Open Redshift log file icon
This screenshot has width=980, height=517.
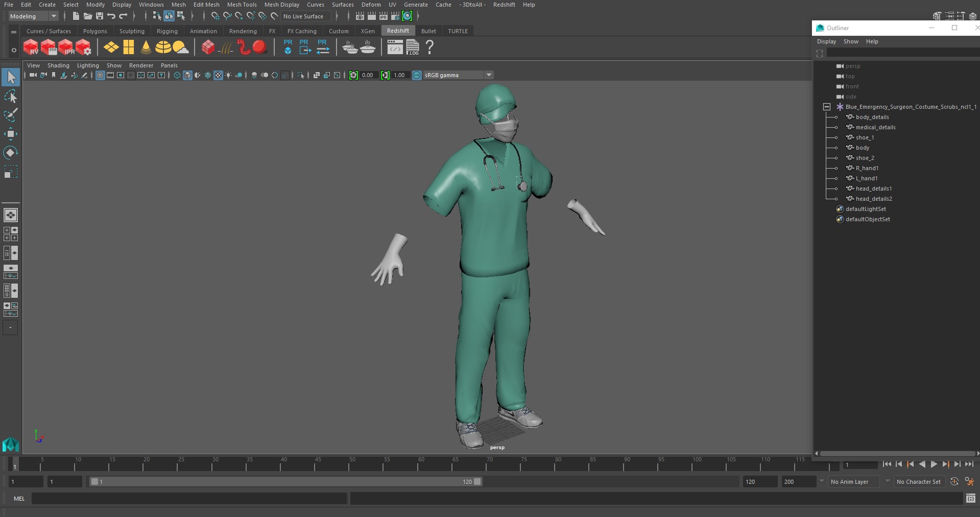tap(413, 48)
